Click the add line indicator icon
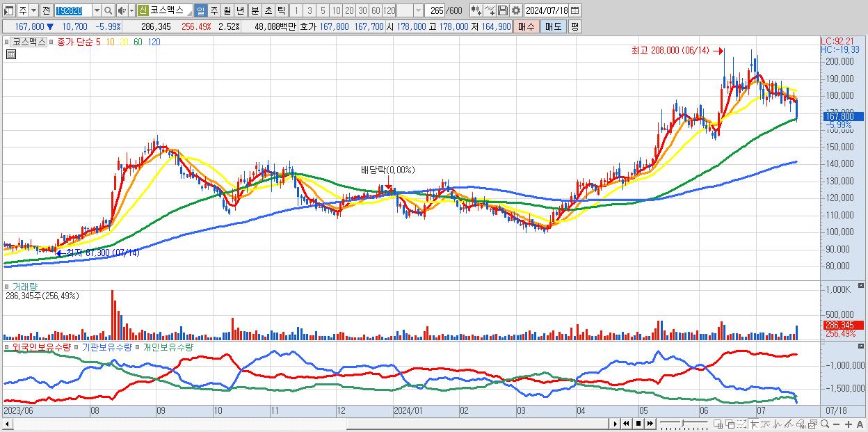Screen dimensions: 868x432 coord(490,10)
